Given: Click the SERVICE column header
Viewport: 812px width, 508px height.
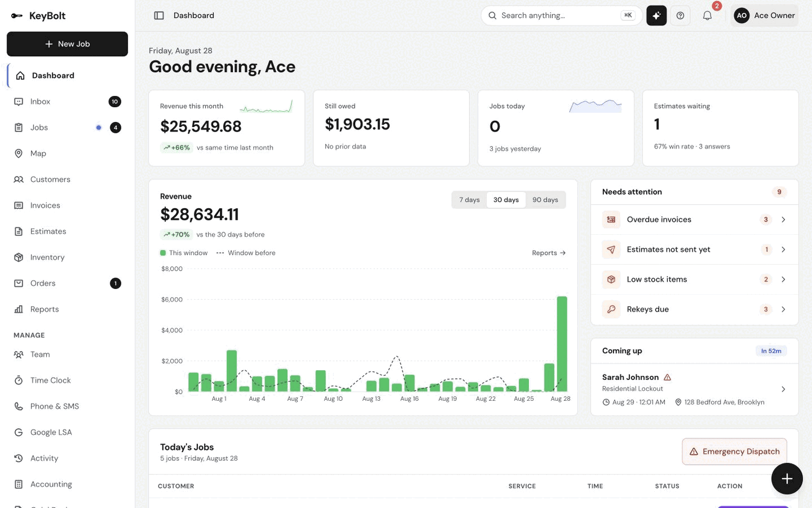Looking at the screenshot, I should point(522,486).
